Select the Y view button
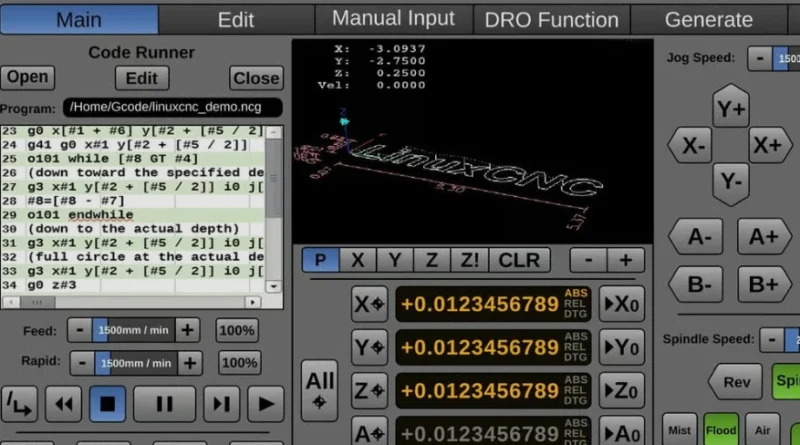This screenshot has width=800, height=445. pyautogui.click(x=395, y=260)
